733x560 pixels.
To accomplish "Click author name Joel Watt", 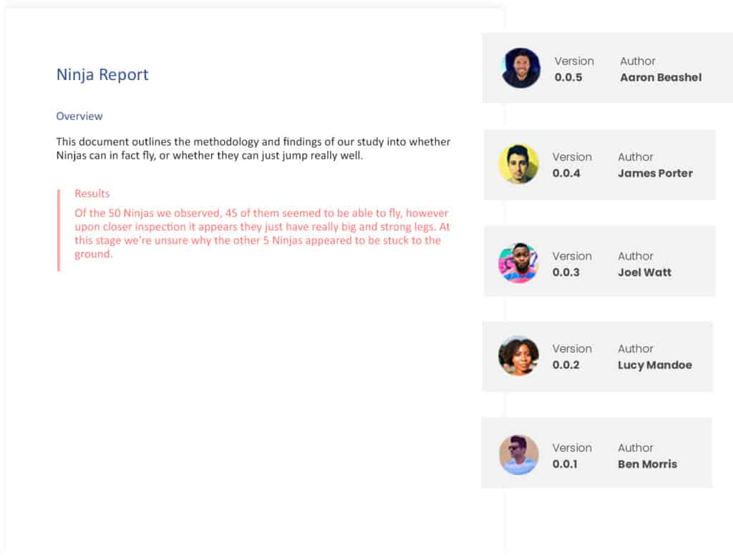I will 644,272.
